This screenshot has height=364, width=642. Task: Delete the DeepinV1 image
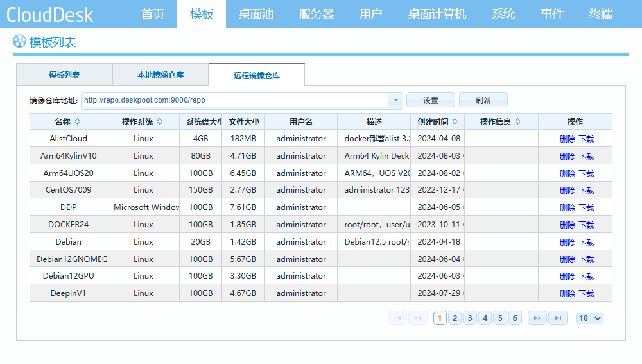pyautogui.click(x=568, y=293)
